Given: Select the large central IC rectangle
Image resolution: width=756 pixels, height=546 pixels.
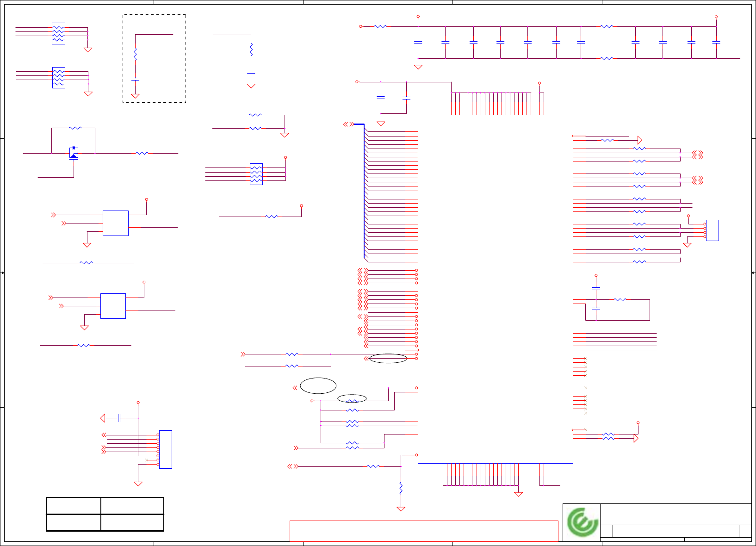Looking at the screenshot, I should click(x=495, y=289).
